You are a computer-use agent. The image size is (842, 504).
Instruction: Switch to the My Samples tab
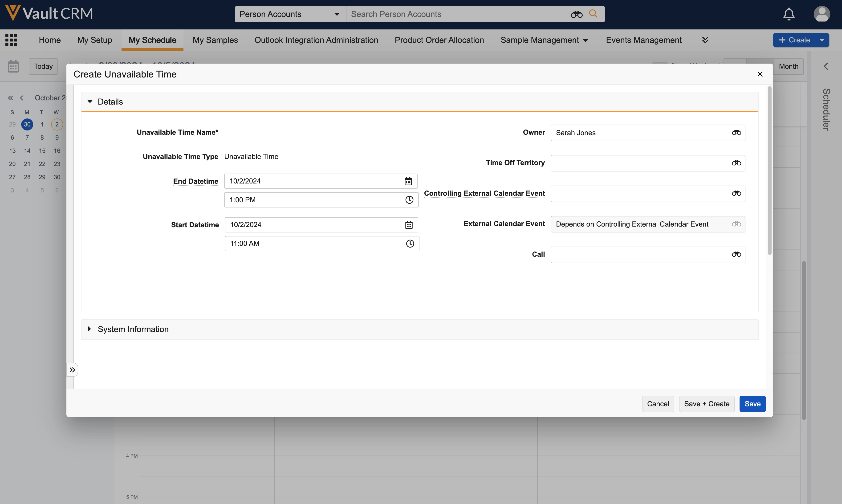tap(215, 40)
